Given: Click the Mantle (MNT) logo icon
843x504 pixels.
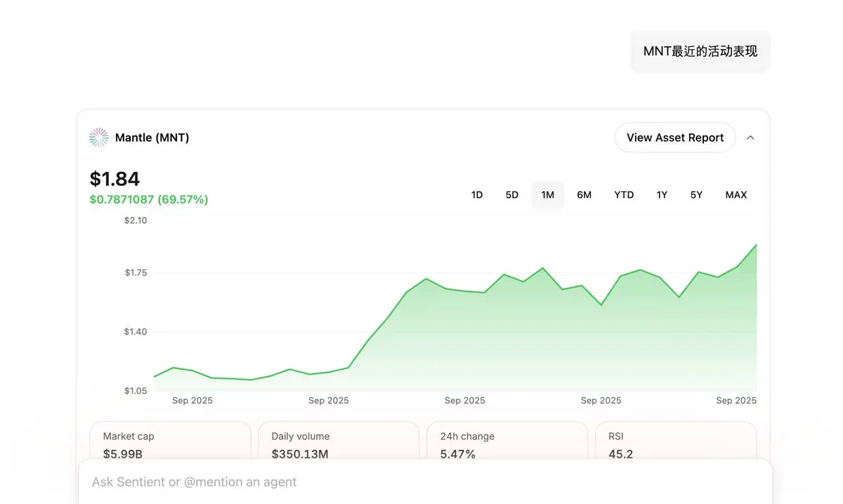Looking at the screenshot, I should point(99,138).
